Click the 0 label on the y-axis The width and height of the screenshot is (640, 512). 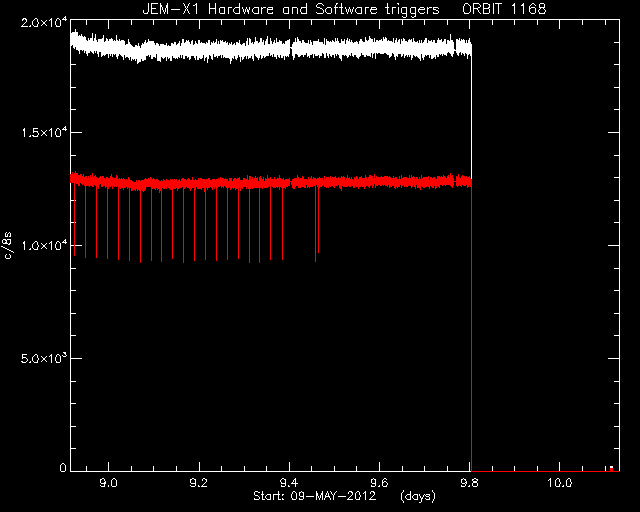click(x=62, y=467)
